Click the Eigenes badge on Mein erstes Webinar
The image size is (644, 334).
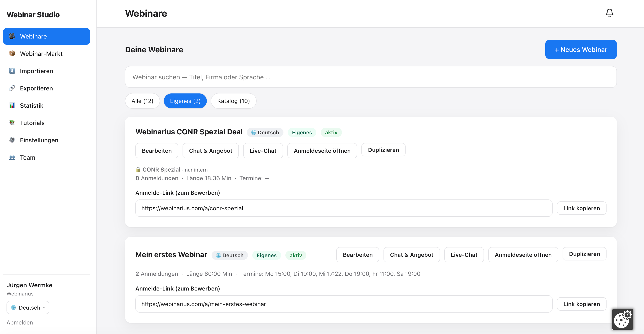(x=267, y=255)
